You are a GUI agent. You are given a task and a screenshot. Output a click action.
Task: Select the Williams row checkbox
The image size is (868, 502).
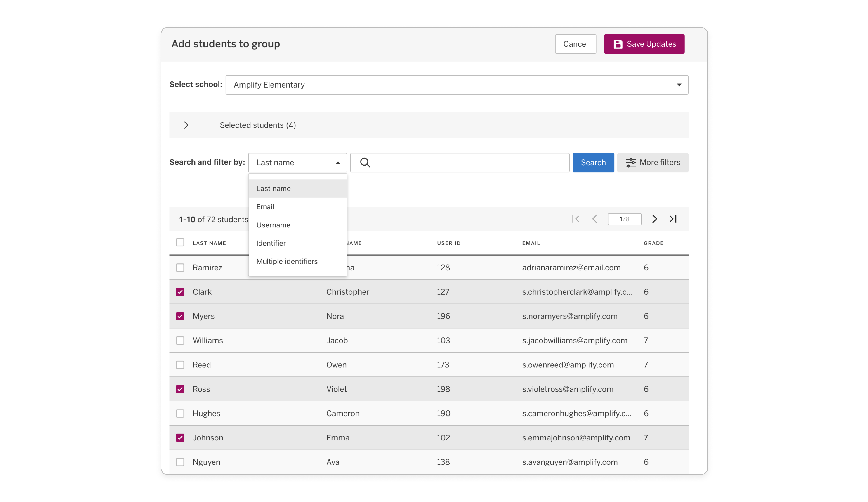(x=180, y=340)
